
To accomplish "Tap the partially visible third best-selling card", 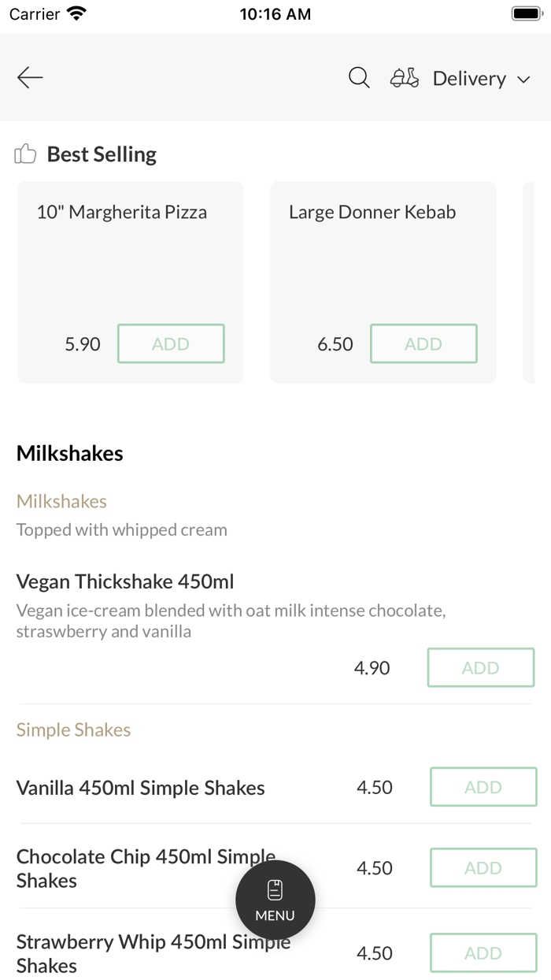I will point(529,282).
